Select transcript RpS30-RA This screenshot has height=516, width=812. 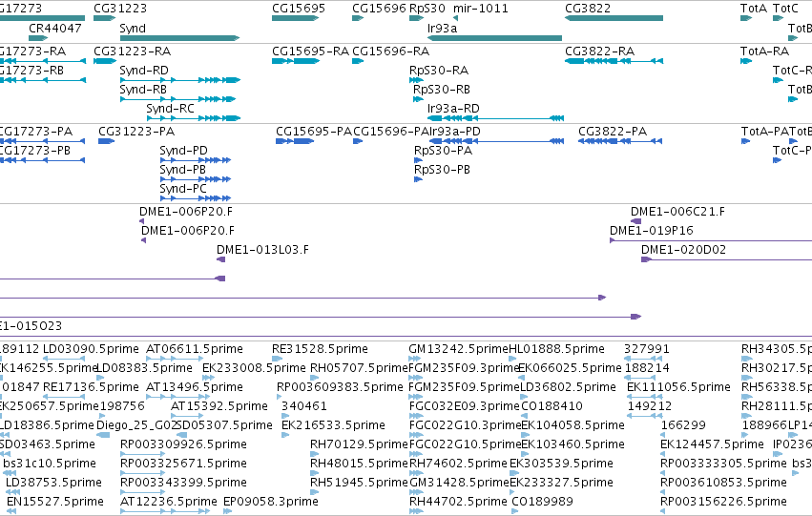tap(416, 80)
